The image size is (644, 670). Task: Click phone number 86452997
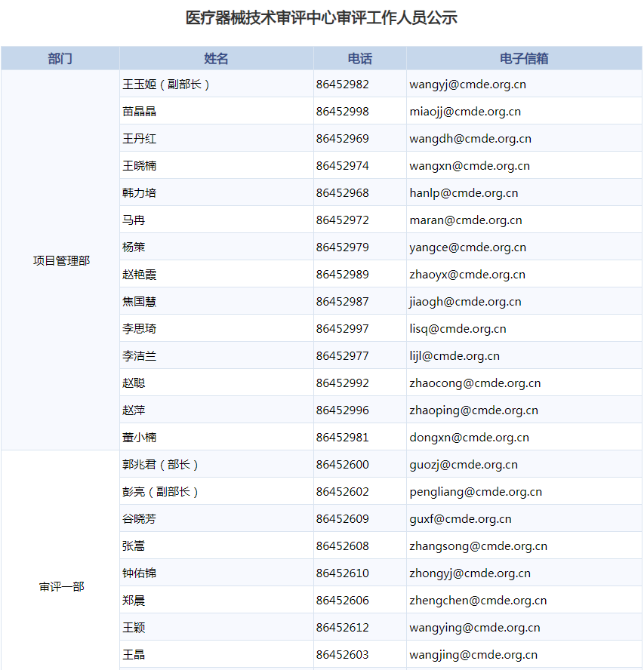[343, 329]
